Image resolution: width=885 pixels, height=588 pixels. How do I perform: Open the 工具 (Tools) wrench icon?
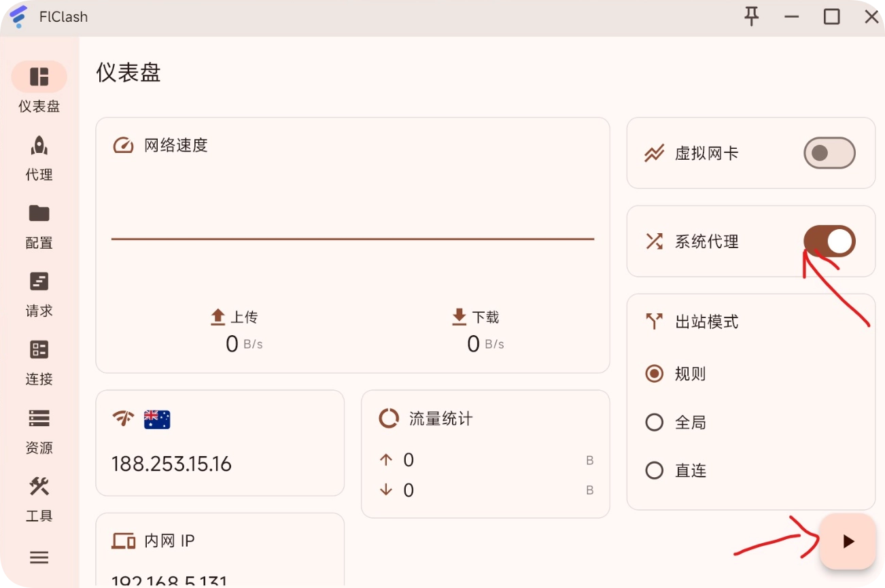coord(39,486)
